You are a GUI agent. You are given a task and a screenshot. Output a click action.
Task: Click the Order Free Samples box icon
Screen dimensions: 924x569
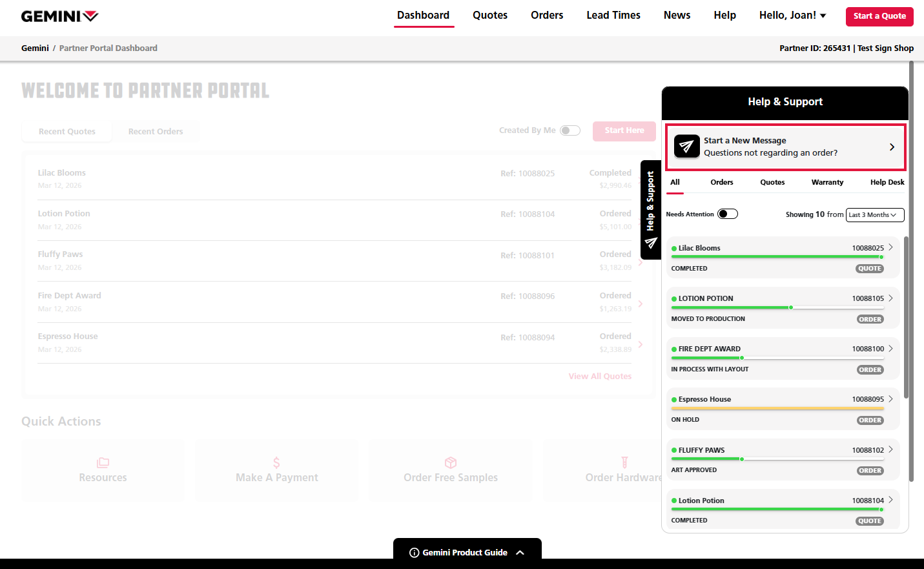[x=451, y=462]
